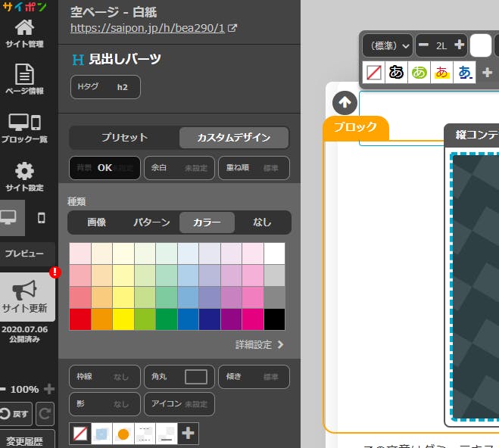
Task: Click the up arrow icon above ブロック
Action: (345, 103)
